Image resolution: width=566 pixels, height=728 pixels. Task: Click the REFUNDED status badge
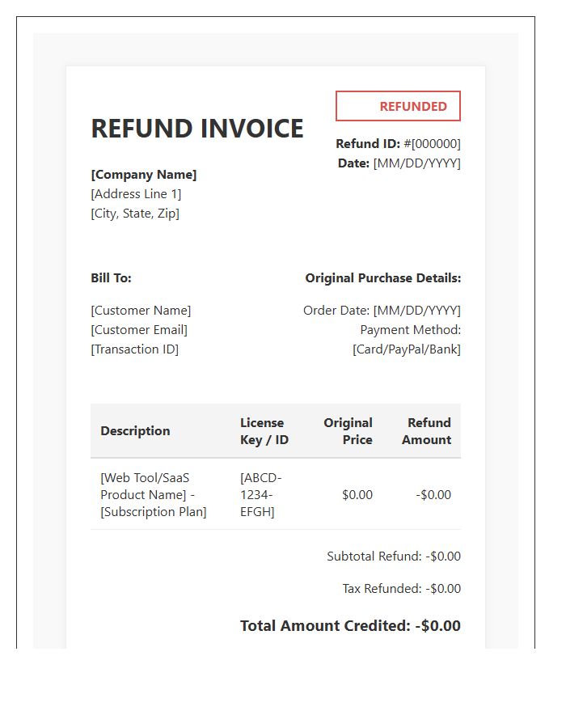pos(398,106)
